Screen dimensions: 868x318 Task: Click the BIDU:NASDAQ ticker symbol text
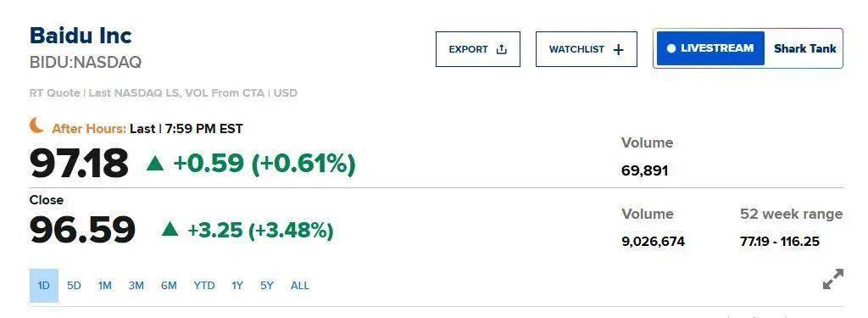tap(86, 62)
